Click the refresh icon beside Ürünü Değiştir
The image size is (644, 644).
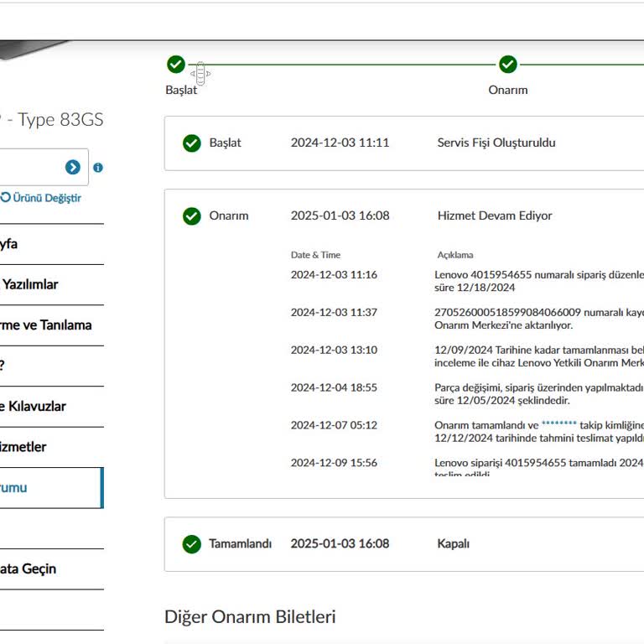(x=6, y=198)
